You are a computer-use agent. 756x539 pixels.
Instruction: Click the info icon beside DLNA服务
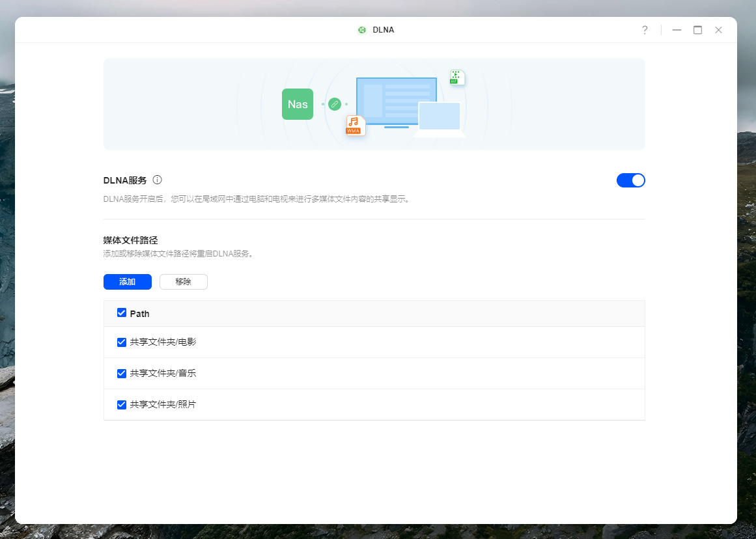pyautogui.click(x=157, y=180)
